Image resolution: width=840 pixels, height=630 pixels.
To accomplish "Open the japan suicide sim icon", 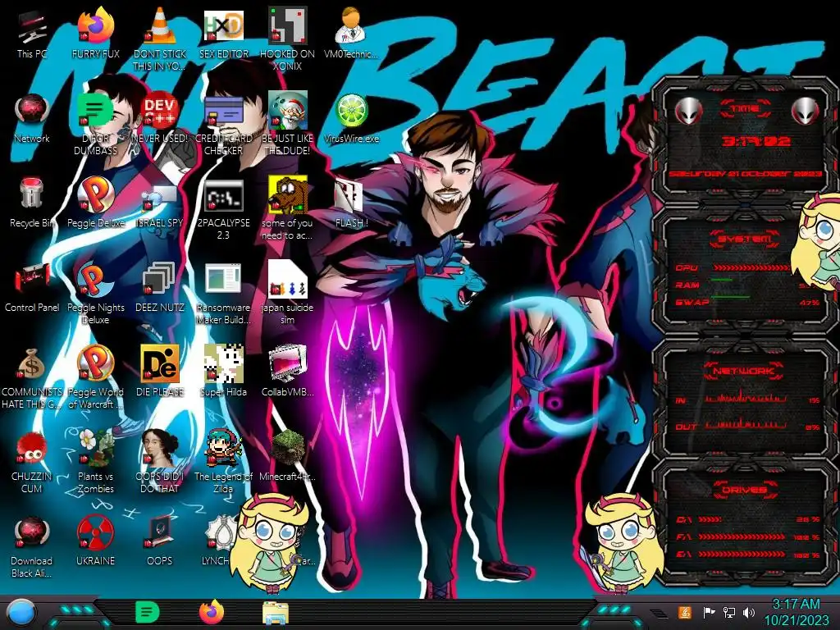I will coord(287,279).
